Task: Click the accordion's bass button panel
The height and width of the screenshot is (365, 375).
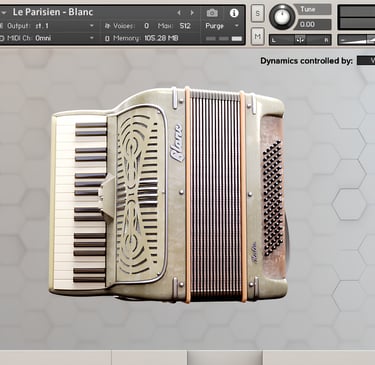Action: (272, 198)
